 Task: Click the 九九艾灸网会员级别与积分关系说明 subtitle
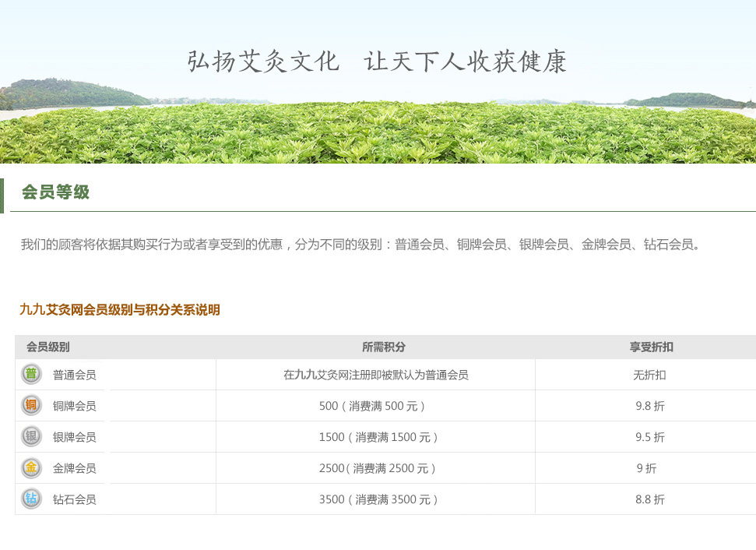click(120, 310)
